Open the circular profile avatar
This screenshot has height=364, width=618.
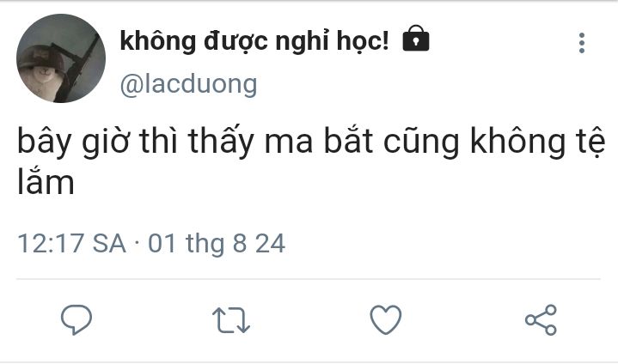[61, 58]
